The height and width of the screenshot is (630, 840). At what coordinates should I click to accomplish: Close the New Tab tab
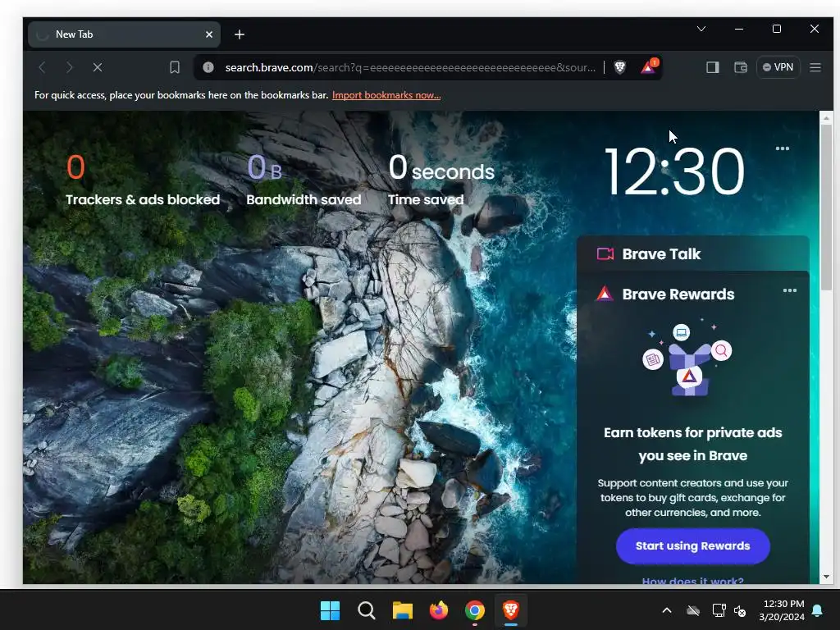[x=209, y=34]
